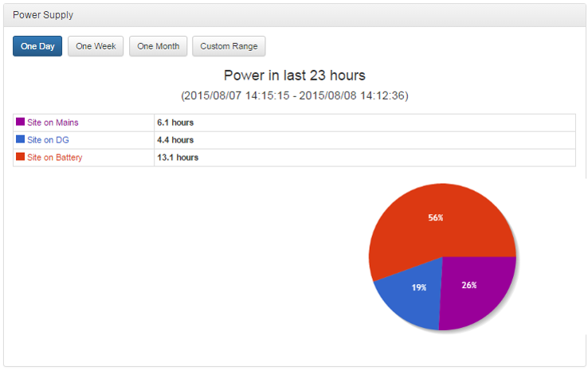This screenshot has height=370, width=588.
Task: Switch to One Week view
Action: 96,46
